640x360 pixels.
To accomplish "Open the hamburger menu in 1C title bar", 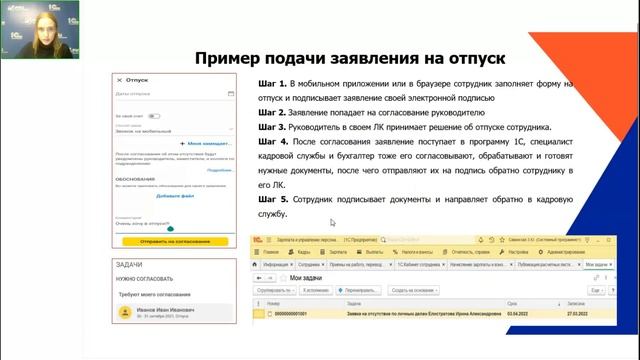I will [269, 240].
